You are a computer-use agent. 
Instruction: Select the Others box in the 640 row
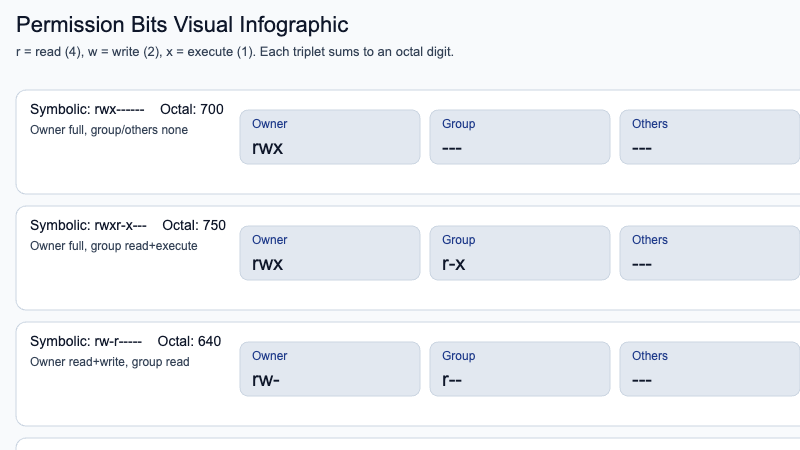(x=709, y=369)
